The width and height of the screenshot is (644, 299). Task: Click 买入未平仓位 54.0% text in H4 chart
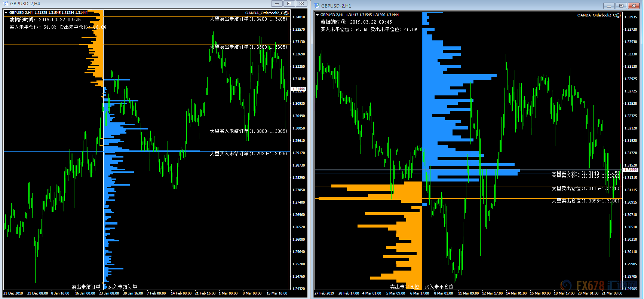pyautogui.click(x=33, y=27)
